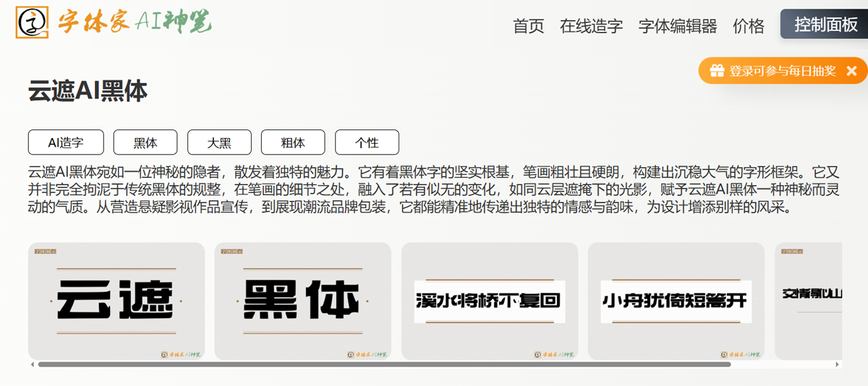
Task: Select 价格 in the top navigation
Action: 748,26
